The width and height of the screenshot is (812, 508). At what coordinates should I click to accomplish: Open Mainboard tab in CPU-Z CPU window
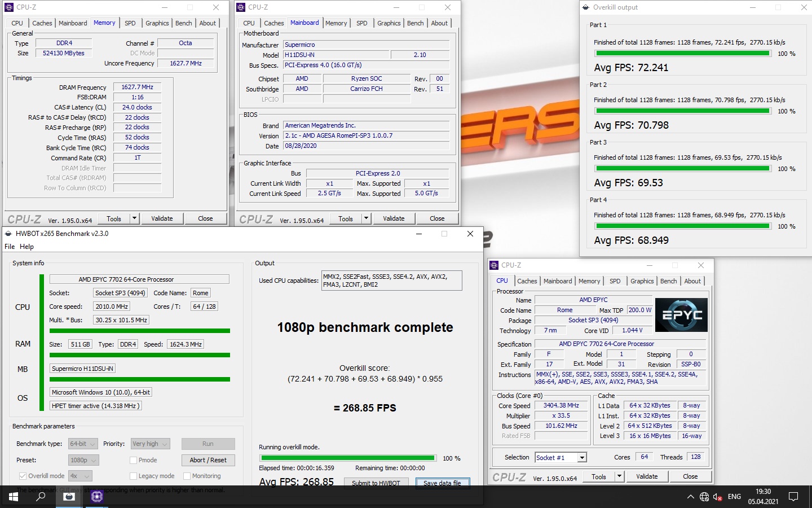coord(558,281)
